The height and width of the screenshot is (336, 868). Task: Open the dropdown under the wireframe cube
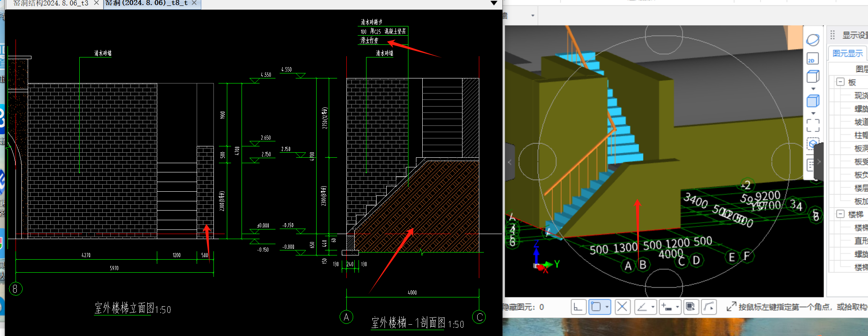coord(813,89)
